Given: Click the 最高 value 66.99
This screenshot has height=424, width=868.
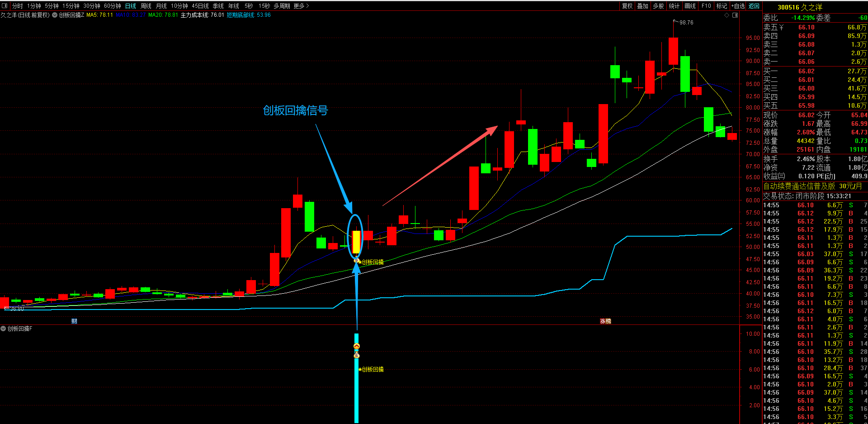Looking at the screenshot, I should point(859,124).
